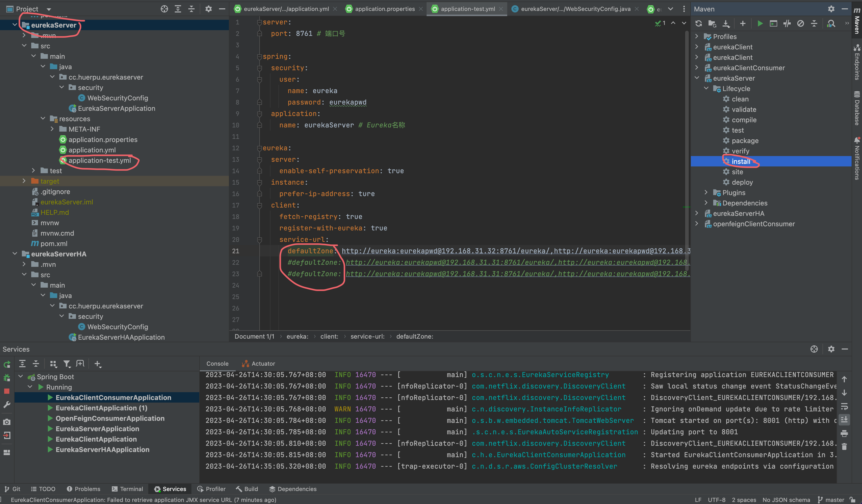
Task: Select Maven clean lifecycle goal
Action: 740,99
